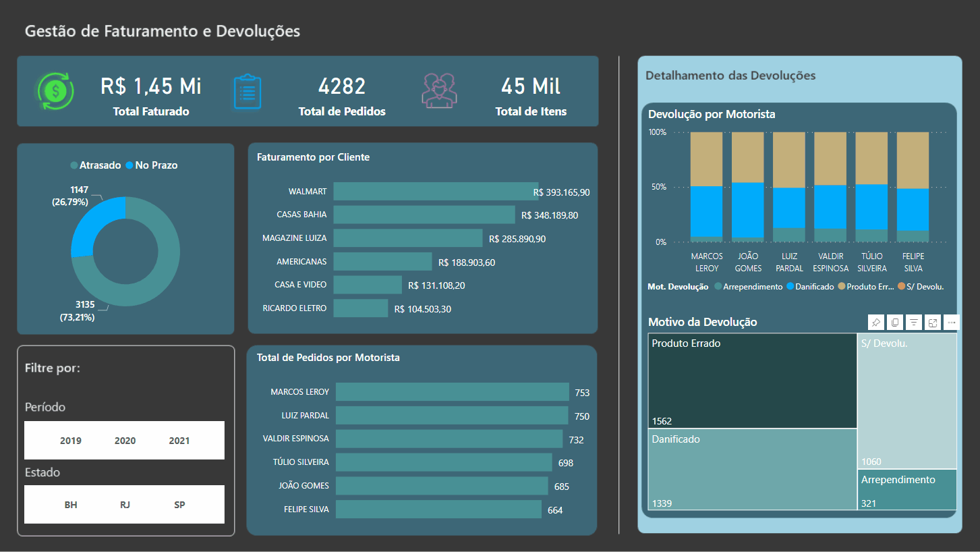Screen dimensions: 980x552
Task: Click the 4282 Total de Pedidos value
Action: tap(342, 86)
